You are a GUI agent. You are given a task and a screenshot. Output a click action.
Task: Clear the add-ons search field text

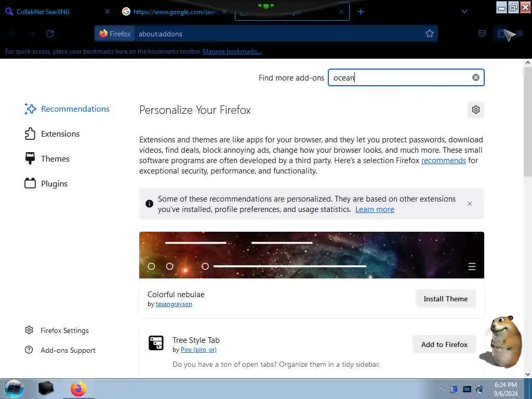pyautogui.click(x=476, y=77)
